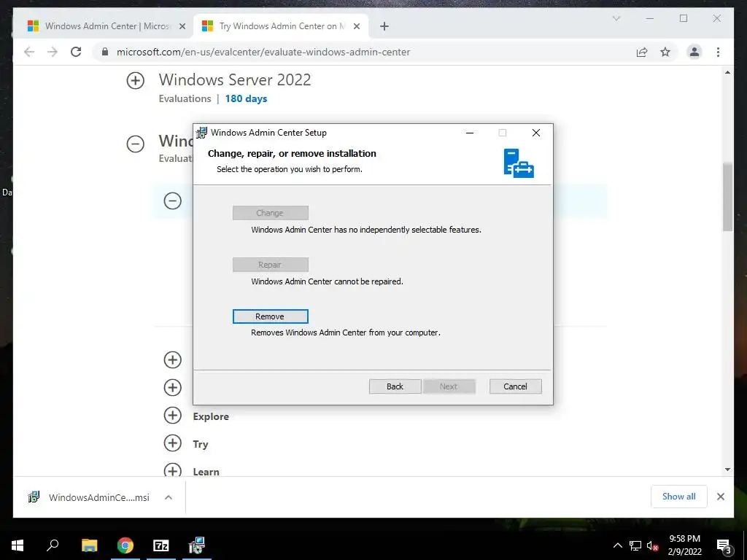Go forward in Chrome
Viewport: 747px width, 560px height.
coord(53,52)
